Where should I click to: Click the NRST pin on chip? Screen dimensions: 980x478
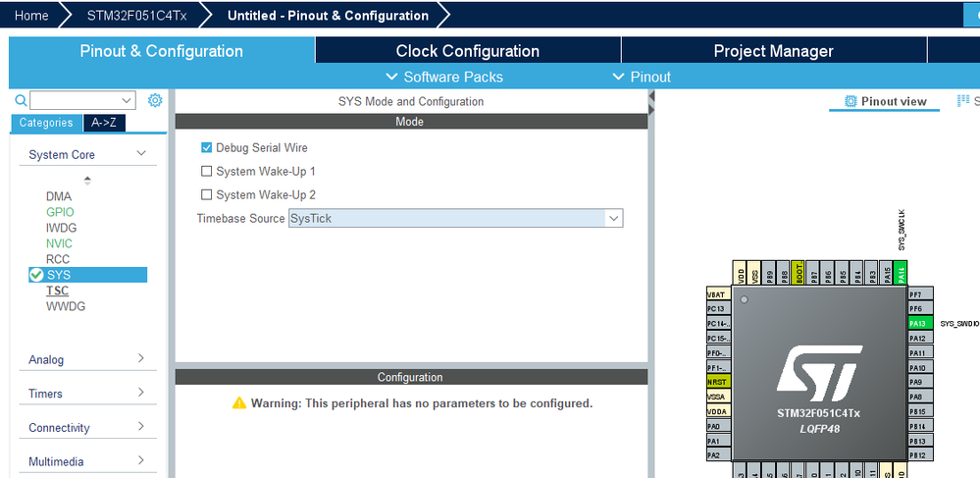pyautogui.click(x=718, y=382)
